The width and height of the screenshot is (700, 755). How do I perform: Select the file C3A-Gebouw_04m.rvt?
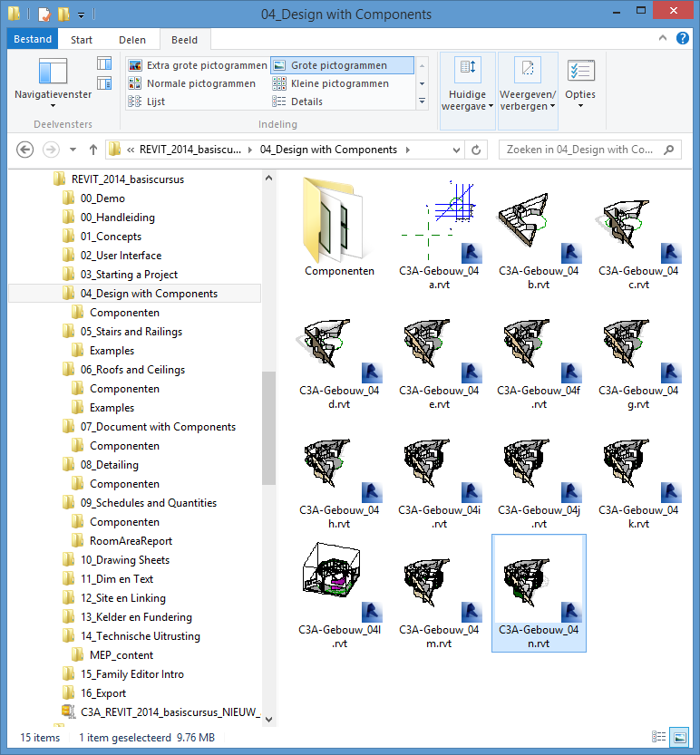coord(439,595)
